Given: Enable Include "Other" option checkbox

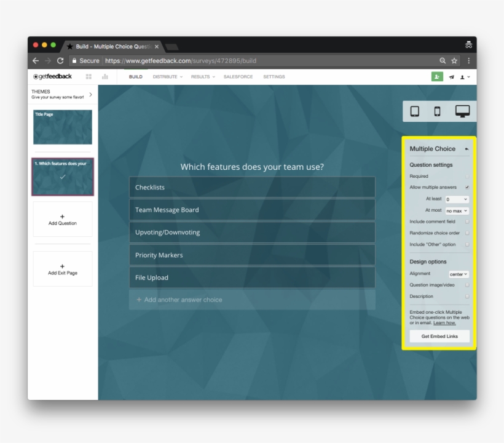Looking at the screenshot, I should coord(467,244).
